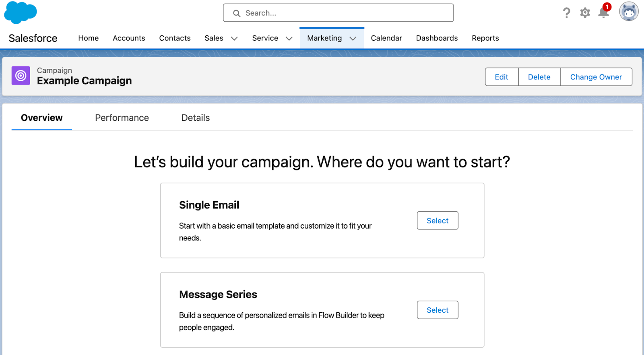Expand the Service menu chevron
644x355 pixels.
[x=289, y=39]
